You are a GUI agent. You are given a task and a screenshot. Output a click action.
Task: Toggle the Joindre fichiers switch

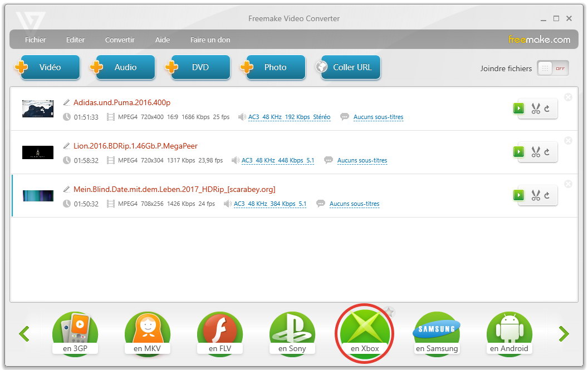coord(553,68)
